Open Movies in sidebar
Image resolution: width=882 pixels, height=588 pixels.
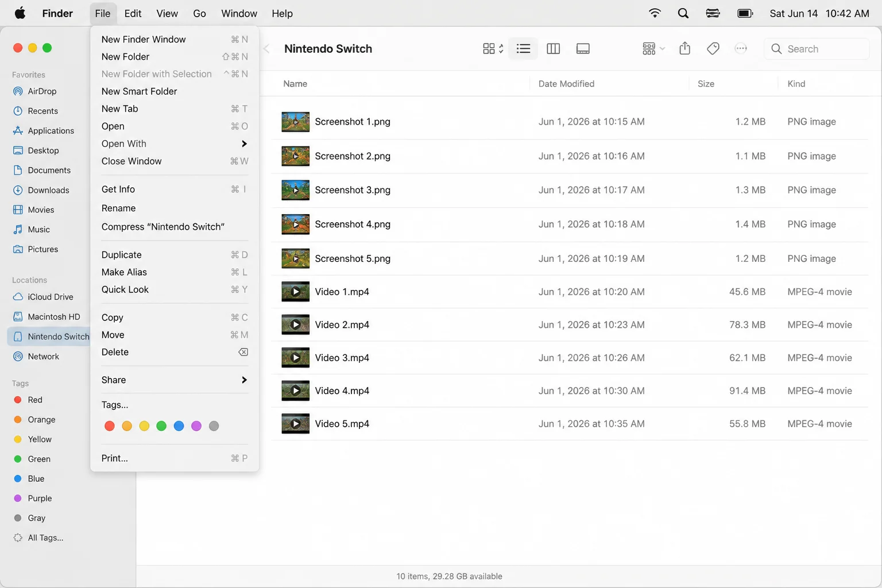click(33, 210)
